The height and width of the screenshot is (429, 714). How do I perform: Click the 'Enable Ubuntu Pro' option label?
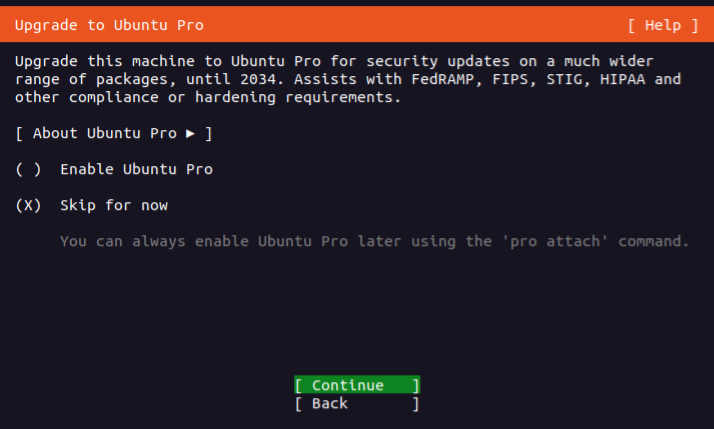(136, 169)
